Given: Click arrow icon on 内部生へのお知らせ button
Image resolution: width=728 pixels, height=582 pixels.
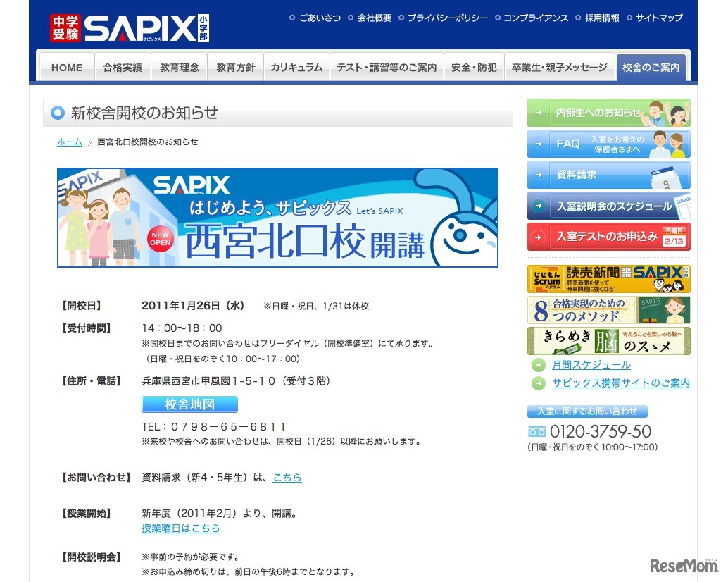Looking at the screenshot, I should 539,113.
